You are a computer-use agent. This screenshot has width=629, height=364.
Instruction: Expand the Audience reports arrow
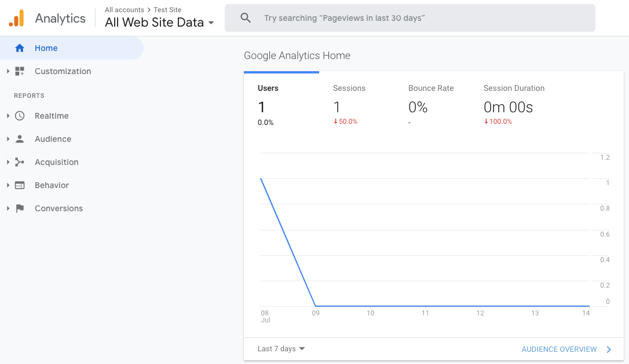coord(8,139)
